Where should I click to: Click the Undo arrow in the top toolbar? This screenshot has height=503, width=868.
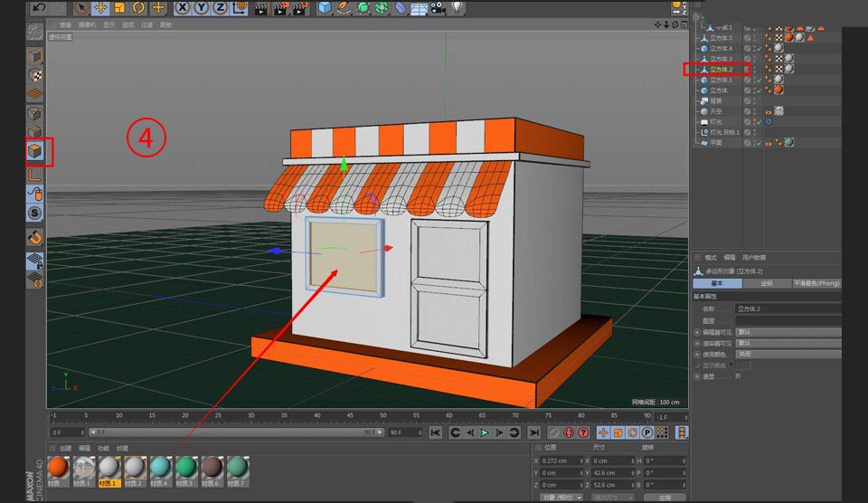coord(39,8)
